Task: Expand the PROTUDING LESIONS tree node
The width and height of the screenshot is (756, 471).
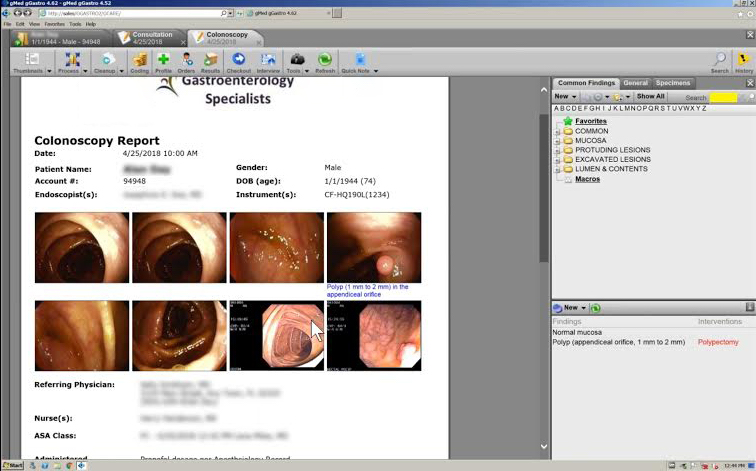Action: coord(557,150)
